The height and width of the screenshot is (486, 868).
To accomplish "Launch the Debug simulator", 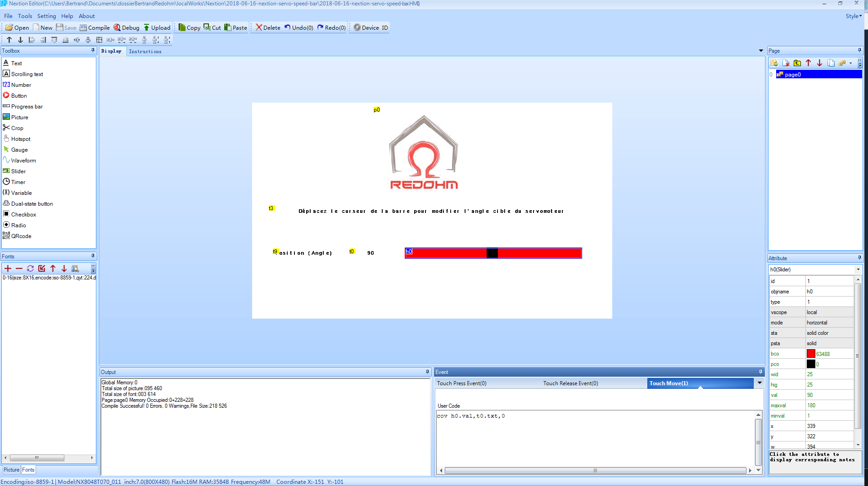I will [127, 27].
